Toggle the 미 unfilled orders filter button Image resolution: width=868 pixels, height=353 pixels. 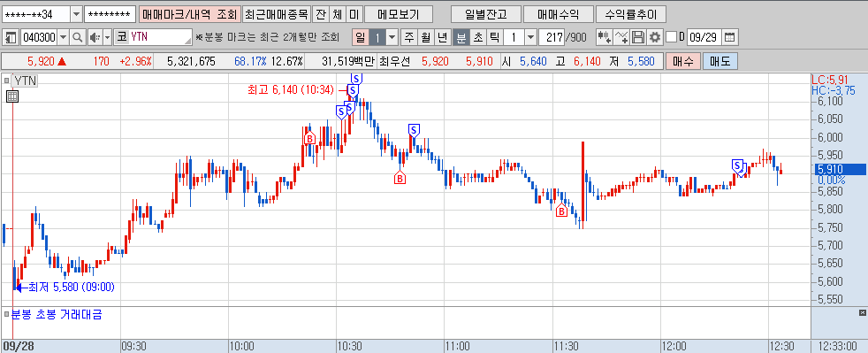click(354, 14)
